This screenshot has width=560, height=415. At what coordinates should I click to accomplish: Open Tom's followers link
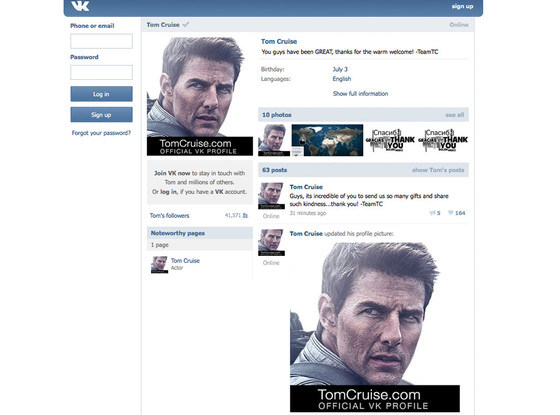click(x=169, y=216)
